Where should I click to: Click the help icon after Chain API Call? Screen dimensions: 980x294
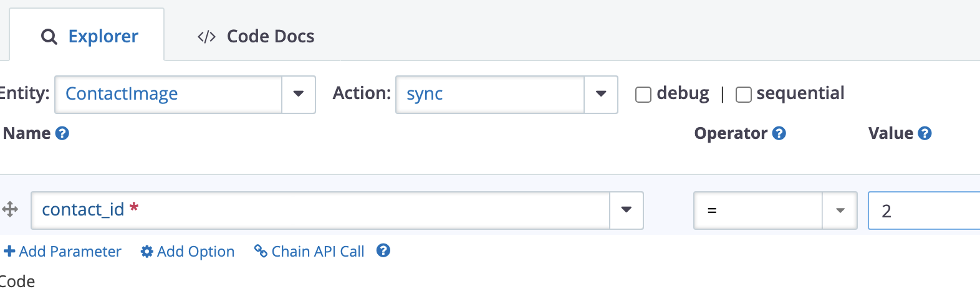click(383, 250)
